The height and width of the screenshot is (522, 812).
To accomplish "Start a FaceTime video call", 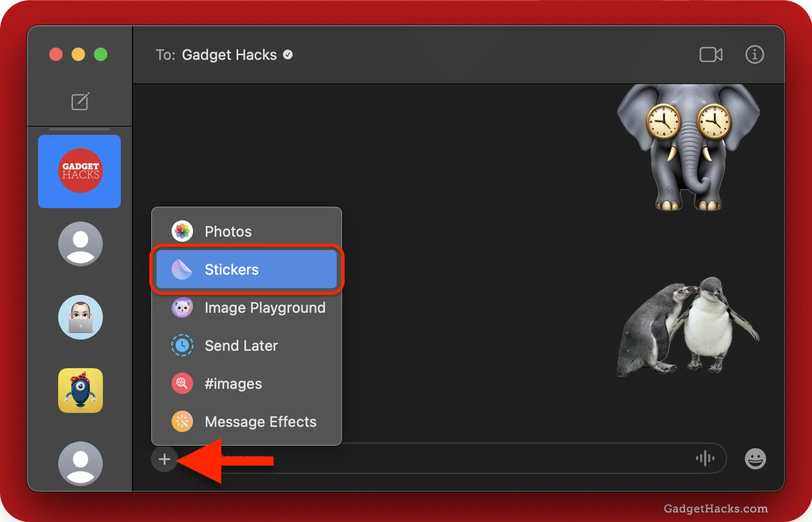I will coord(711,54).
